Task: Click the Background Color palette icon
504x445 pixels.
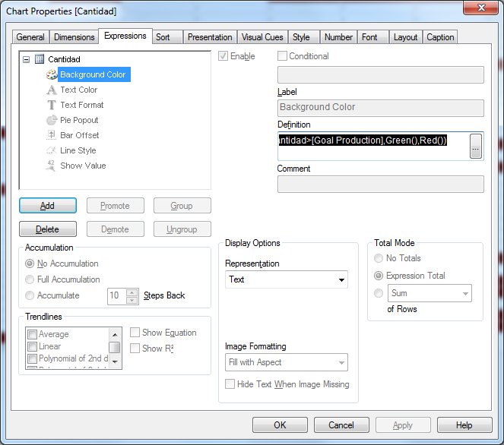Action: [52, 74]
